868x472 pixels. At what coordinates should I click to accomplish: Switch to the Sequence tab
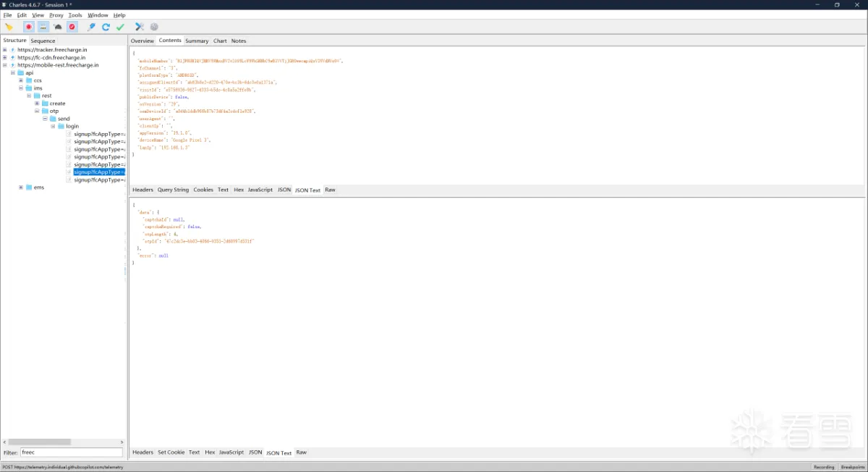(43, 41)
